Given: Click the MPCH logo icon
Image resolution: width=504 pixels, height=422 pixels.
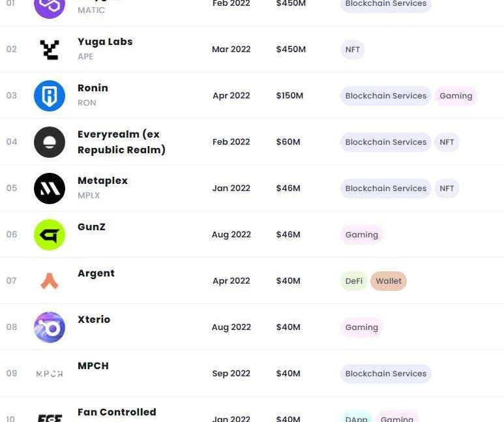Looking at the screenshot, I should click(50, 374).
